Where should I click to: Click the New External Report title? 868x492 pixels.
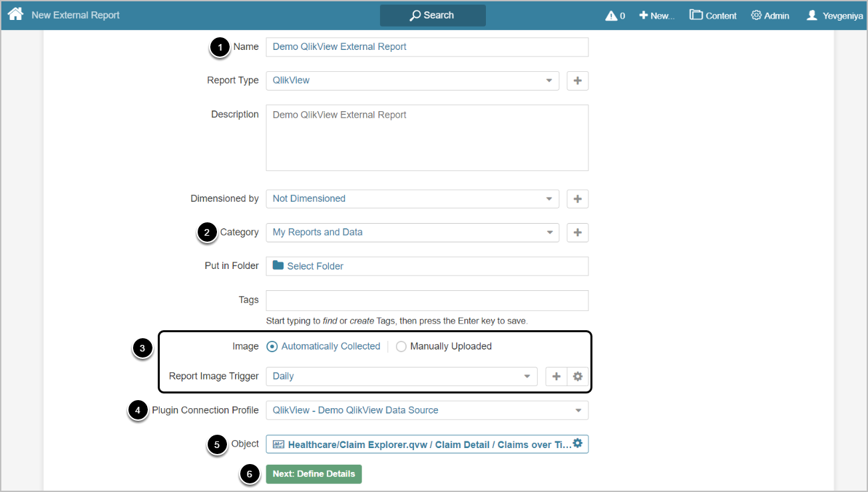pyautogui.click(x=75, y=15)
